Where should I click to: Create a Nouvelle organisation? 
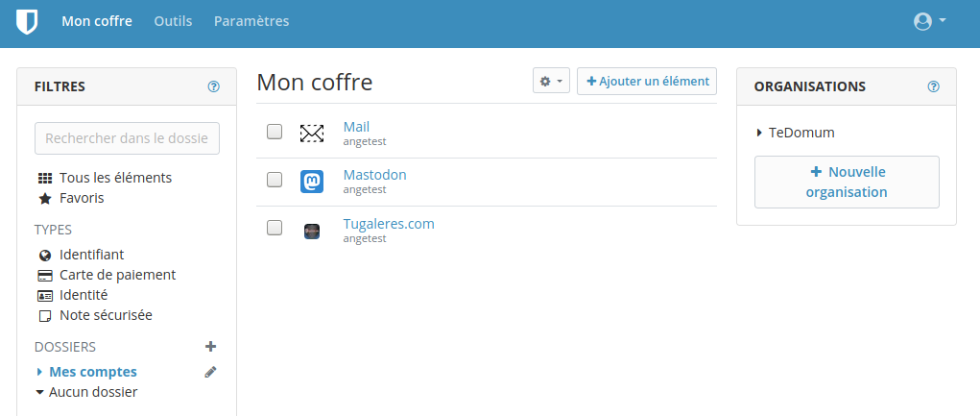click(847, 182)
